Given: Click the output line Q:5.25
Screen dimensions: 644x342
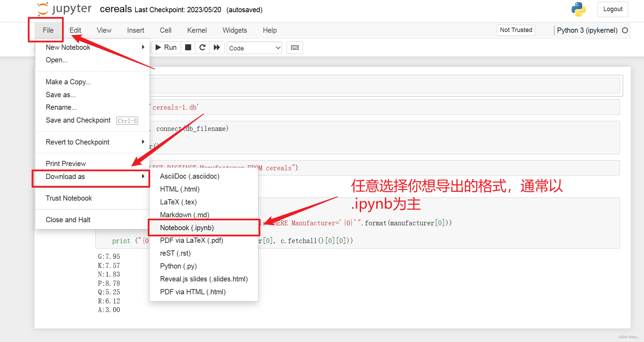Looking at the screenshot, I should [109, 292].
